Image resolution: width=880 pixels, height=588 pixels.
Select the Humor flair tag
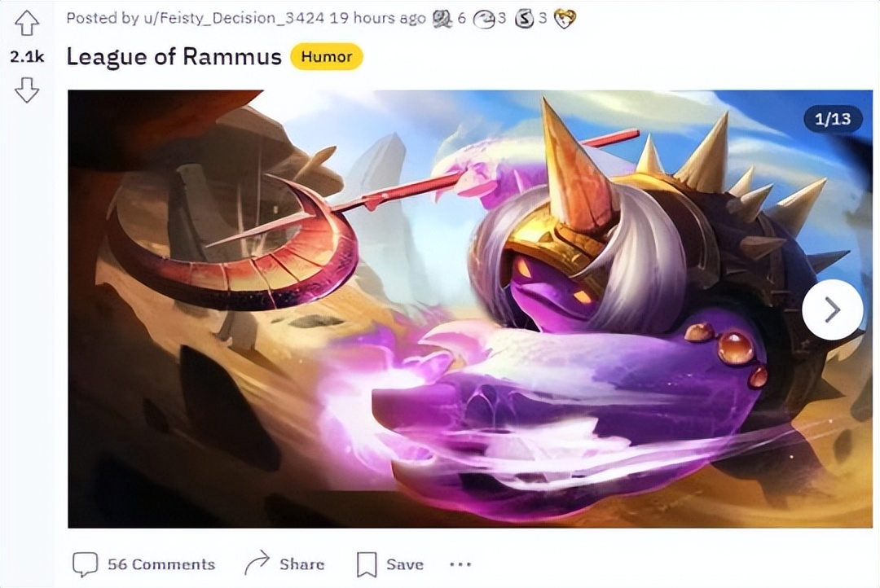tap(327, 57)
